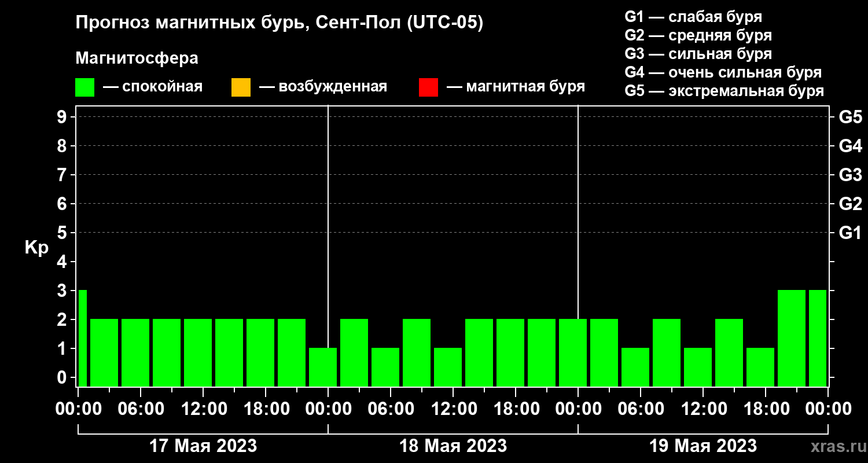This screenshot has width=868, height=463.
Task: Click the '— спокойная' legend label
Action: coord(153,87)
